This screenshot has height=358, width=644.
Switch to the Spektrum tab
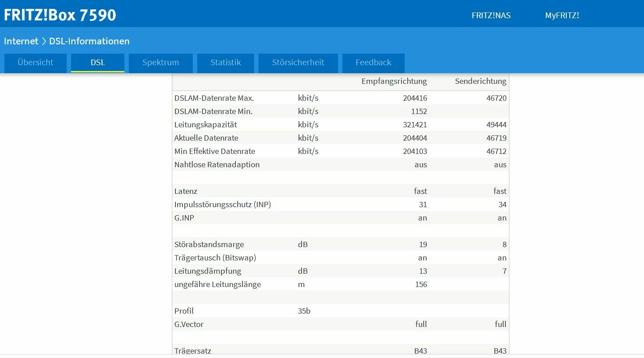click(x=160, y=63)
